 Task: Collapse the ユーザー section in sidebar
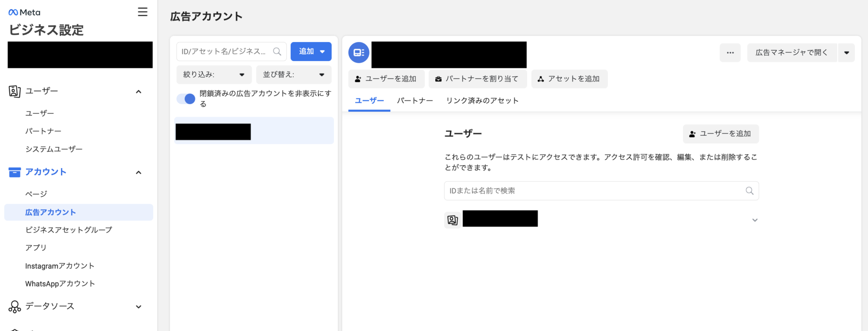tap(138, 92)
